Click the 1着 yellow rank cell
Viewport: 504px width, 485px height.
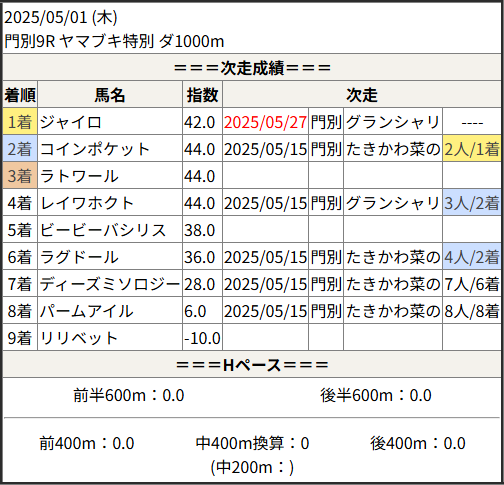pos(20,122)
